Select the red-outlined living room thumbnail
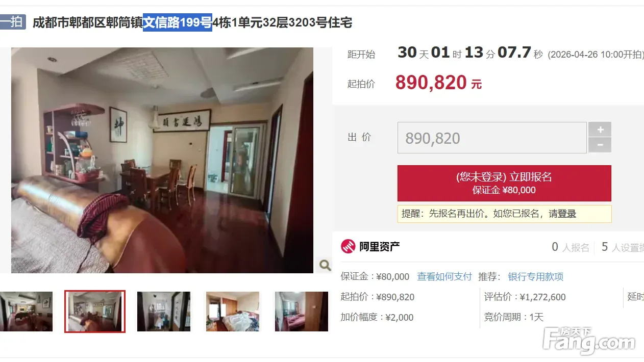The width and height of the screenshot is (644, 362). (95, 312)
